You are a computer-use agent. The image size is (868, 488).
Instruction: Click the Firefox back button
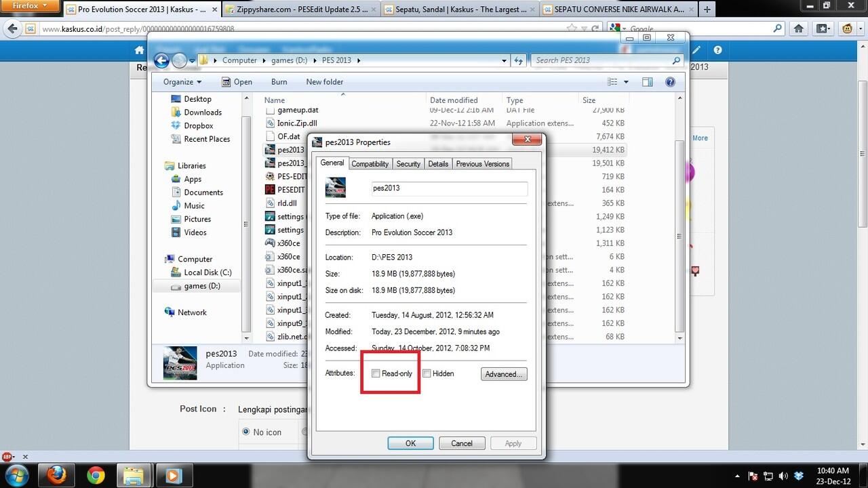tap(12, 29)
